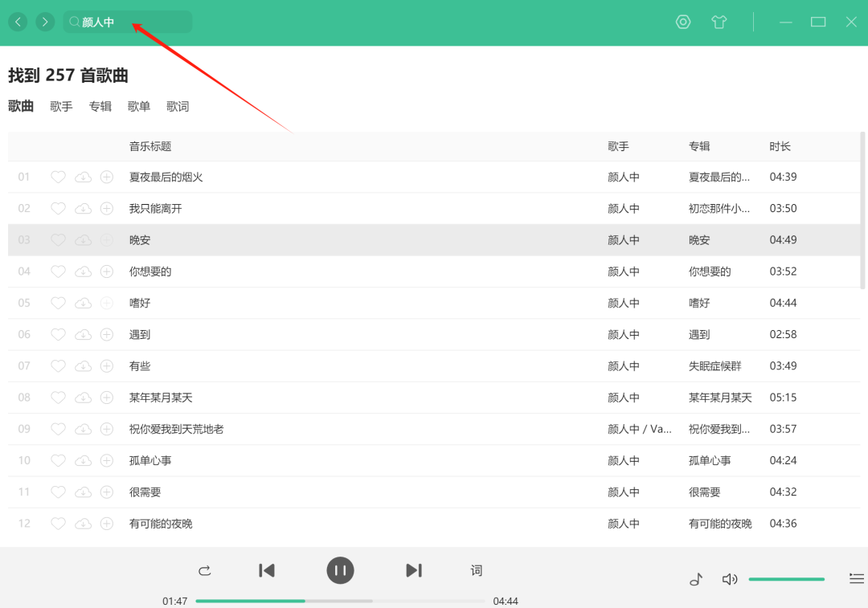
Task: Add 遇到 to playlist
Action: 107,334
